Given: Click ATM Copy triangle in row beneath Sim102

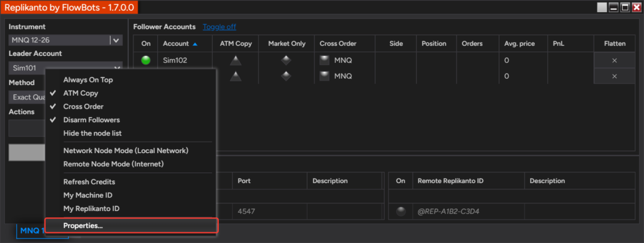Looking at the screenshot, I should [235, 76].
